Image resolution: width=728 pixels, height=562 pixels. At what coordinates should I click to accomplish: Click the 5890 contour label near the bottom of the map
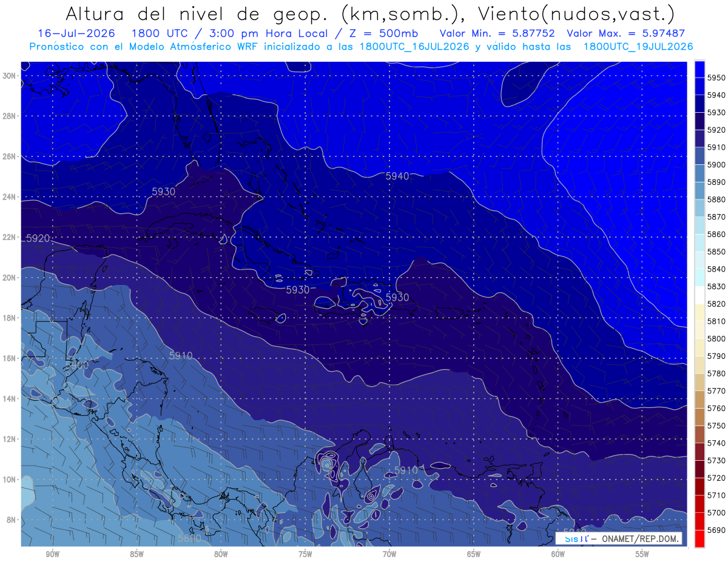pyautogui.click(x=189, y=538)
